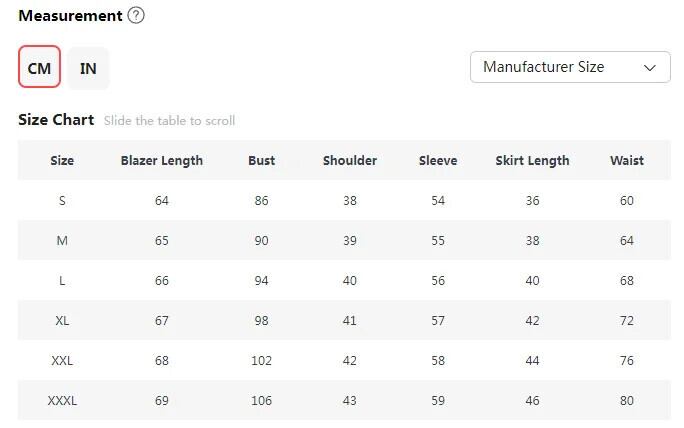This screenshot has height=428, width=684.
Task: Select the XXXL size row label
Action: (62, 401)
